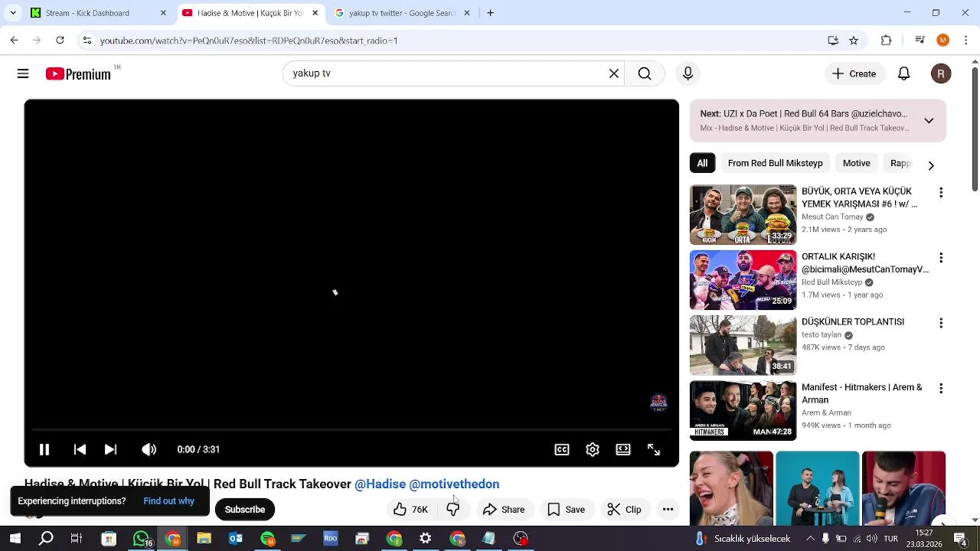Mute the video volume speaker icon
The image size is (980, 551).
click(149, 449)
